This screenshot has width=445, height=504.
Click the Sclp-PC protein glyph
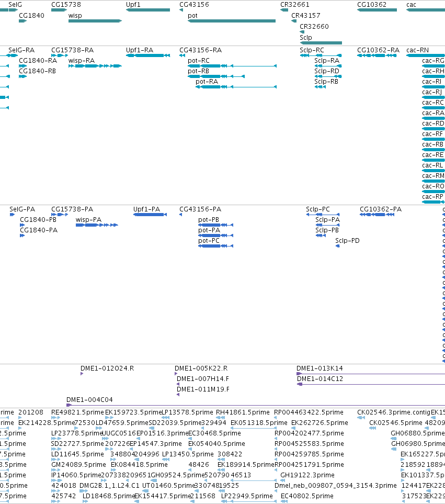click(323, 215)
